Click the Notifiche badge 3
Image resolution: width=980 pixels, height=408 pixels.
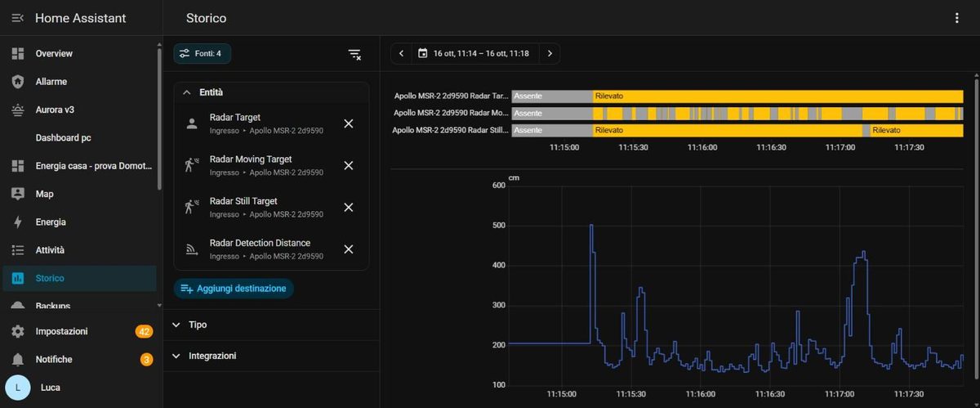coord(146,360)
